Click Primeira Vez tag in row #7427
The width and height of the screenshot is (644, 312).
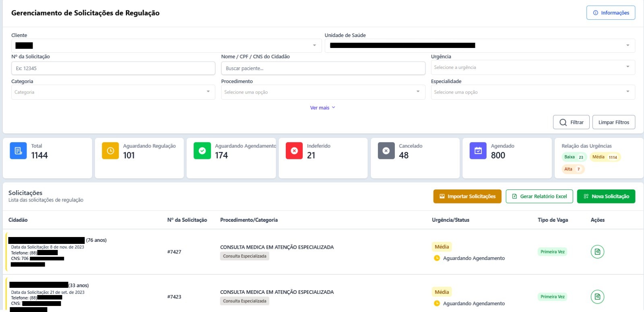pyautogui.click(x=553, y=252)
